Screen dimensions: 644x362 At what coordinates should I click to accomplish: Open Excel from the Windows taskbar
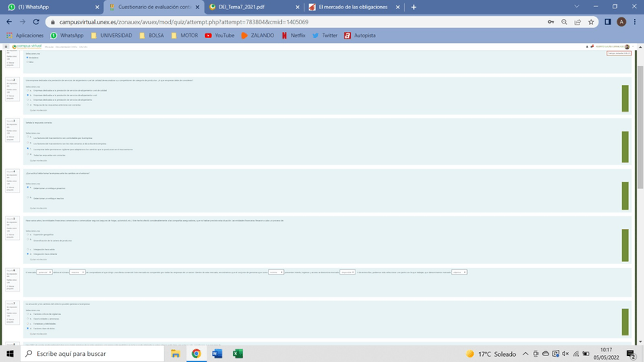(x=238, y=354)
